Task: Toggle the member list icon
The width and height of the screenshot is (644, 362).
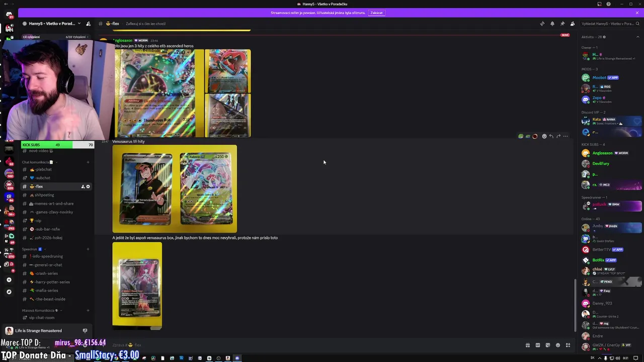Action: pyautogui.click(x=573, y=24)
